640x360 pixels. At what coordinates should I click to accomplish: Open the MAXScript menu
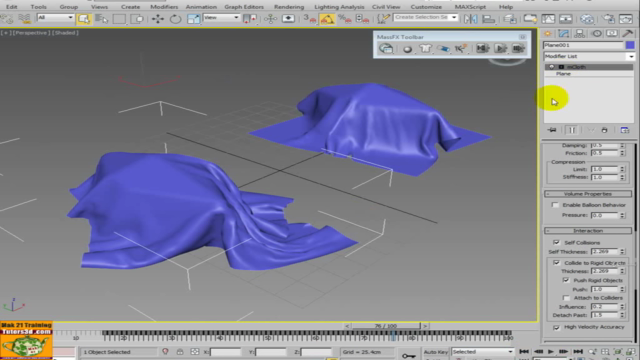[470, 7]
